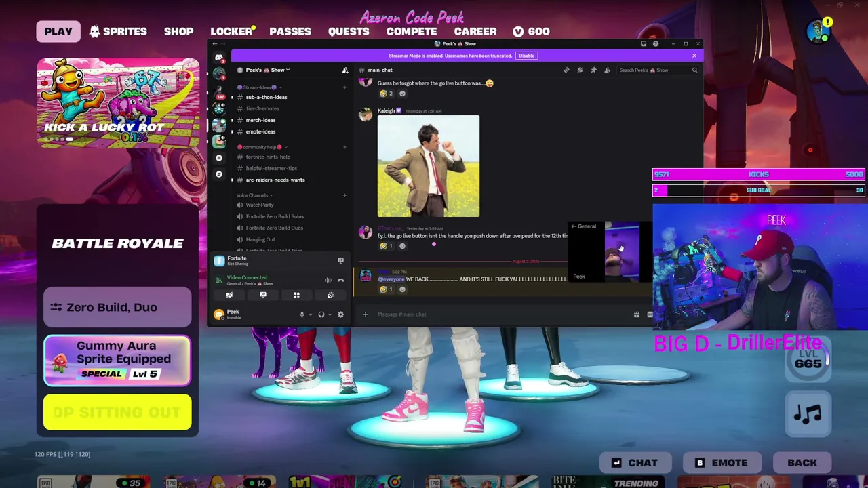Image resolution: width=868 pixels, height=488 pixels.
Task: Open Fortnite profile avatar at top right
Action: 818,31
